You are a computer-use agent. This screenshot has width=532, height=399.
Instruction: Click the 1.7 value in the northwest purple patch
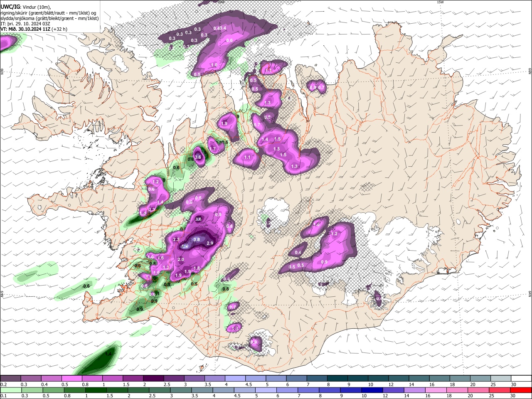212,149
